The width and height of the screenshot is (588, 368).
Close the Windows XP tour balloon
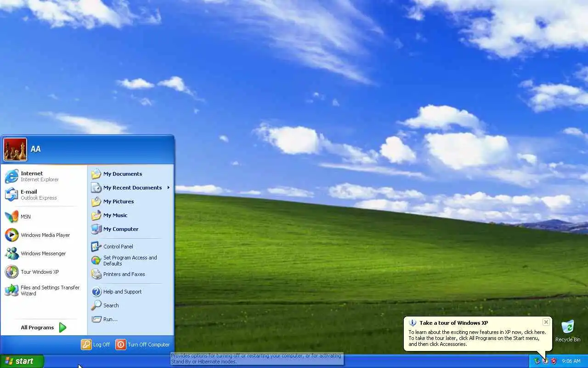pos(546,322)
